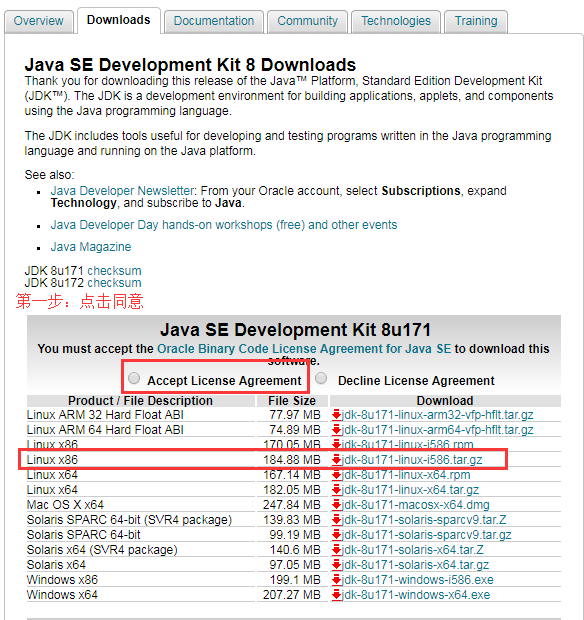This screenshot has width=584, height=620.
Task: Download jdk-8u171-solaris-x64.tar.Z file
Action: point(413,550)
